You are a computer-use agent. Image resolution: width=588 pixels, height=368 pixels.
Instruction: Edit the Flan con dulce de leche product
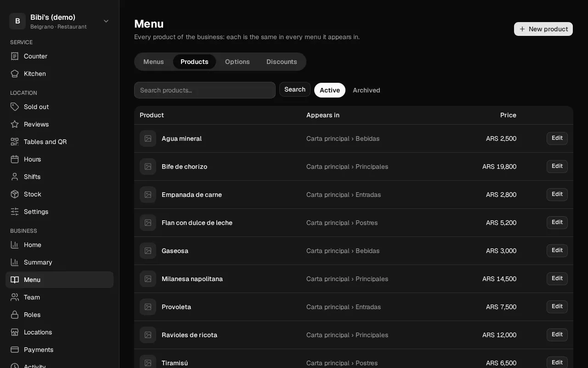point(557,223)
